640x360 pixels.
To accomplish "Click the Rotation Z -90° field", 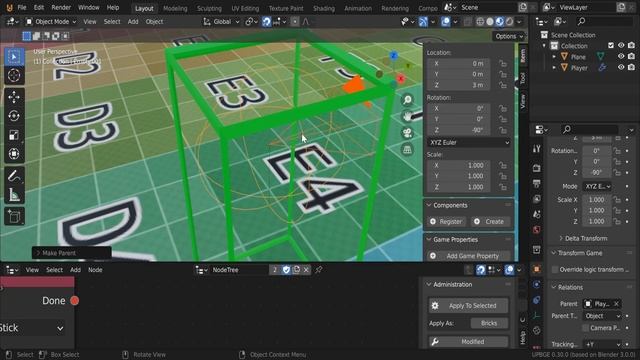I will point(459,130).
